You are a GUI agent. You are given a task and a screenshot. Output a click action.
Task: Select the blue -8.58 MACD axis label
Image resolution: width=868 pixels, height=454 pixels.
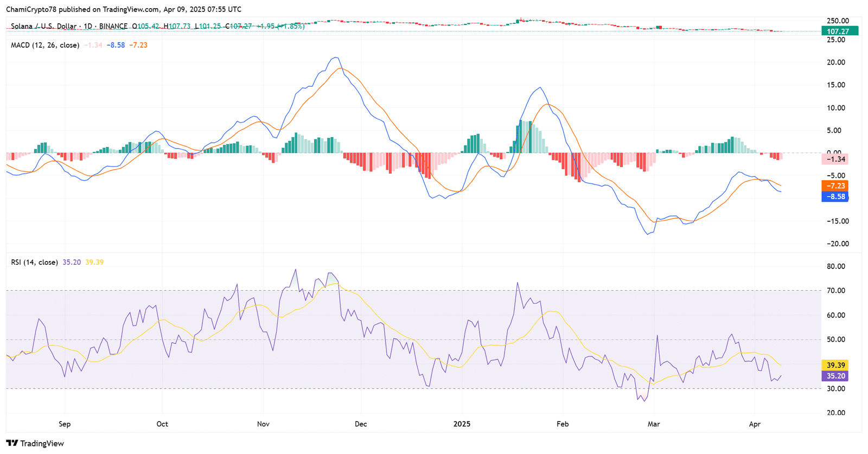835,197
